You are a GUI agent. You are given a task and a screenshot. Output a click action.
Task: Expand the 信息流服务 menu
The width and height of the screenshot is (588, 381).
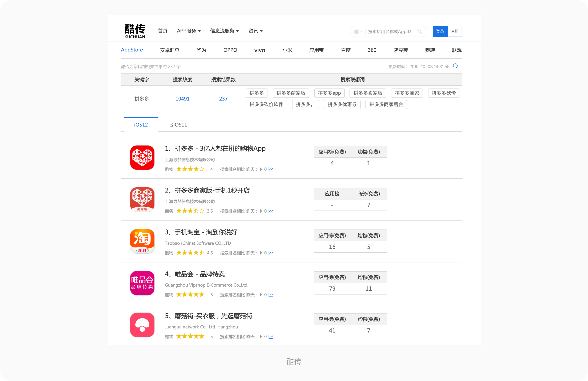(x=224, y=31)
